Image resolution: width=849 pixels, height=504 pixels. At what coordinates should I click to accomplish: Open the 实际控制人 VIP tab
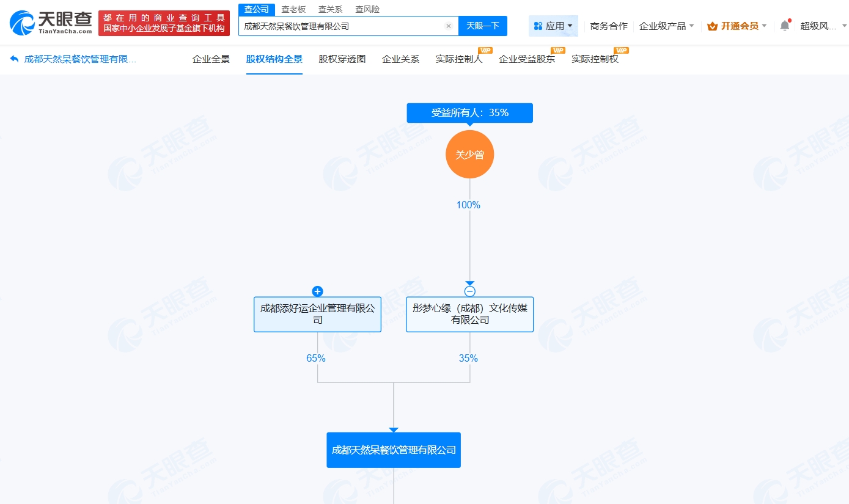[x=459, y=59]
